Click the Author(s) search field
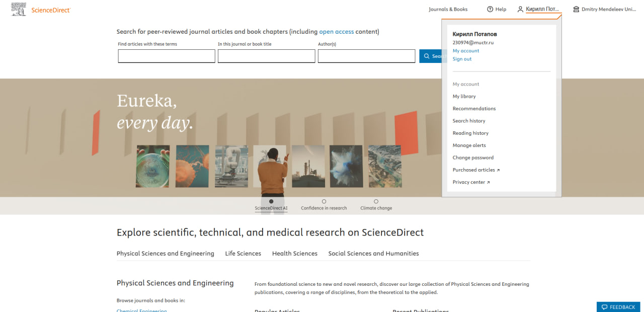This screenshot has height=312, width=644. pyautogui.click(x=366, y=56)
